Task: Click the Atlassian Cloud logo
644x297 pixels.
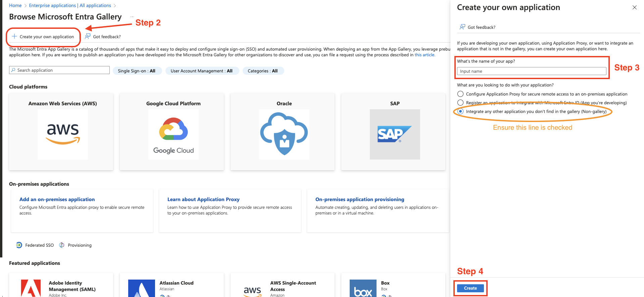Action: point(142,288)
